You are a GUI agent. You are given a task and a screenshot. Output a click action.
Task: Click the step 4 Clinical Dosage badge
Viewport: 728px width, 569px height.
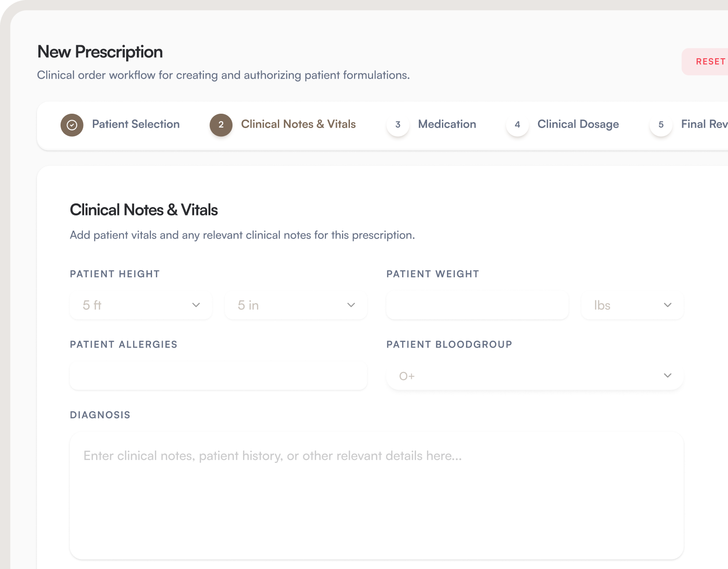click(x=517, y=125)
